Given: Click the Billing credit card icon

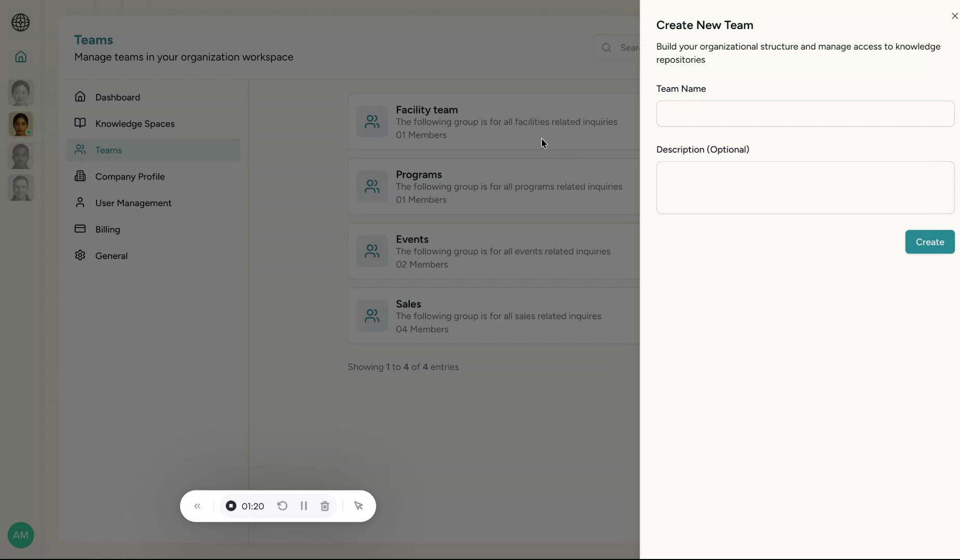Looking at the screenshot, I should coord(80,229).
